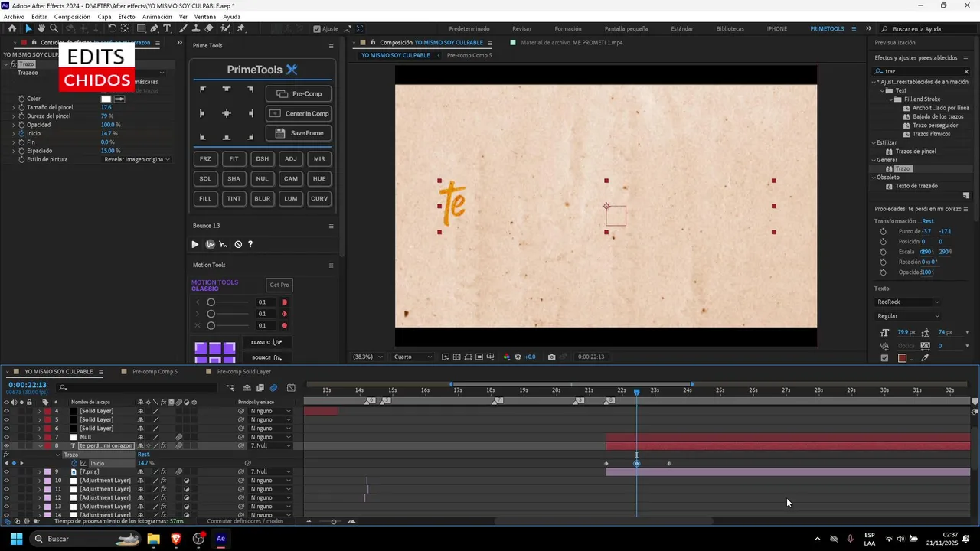Toggle the Ajuste snapping checkbox
The height and width of the screenshot is (551, 980).
pos(317,29)
